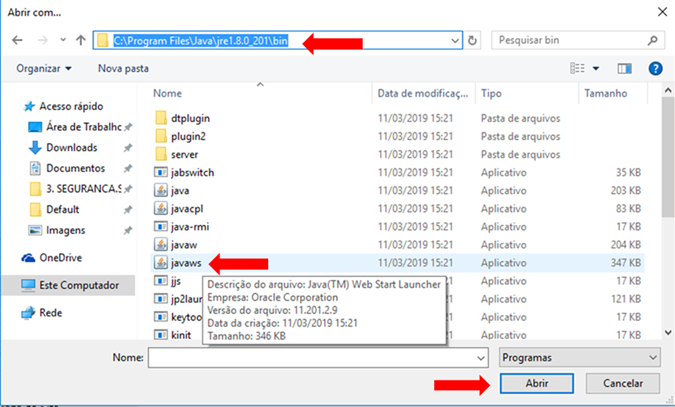This screenshot has width=675, height=407.
Task: Close the Abrir com dialog
Action: tap(663, 12)
